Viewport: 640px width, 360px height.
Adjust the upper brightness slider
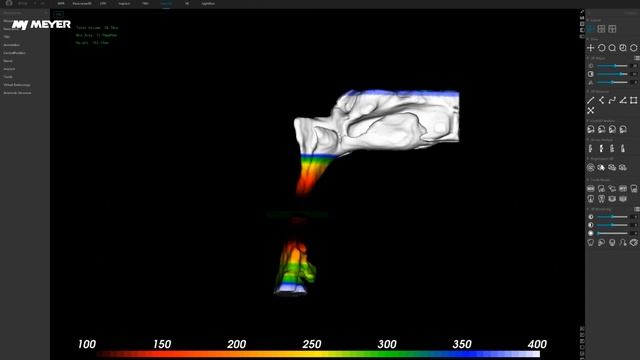point(612,66)
